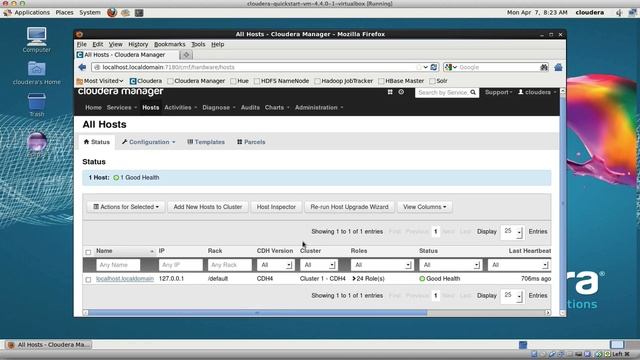The height and width of the screenshot is (360, 640).
Task: Click the volume speaker icon in top panel
Action: coord(619,13)
